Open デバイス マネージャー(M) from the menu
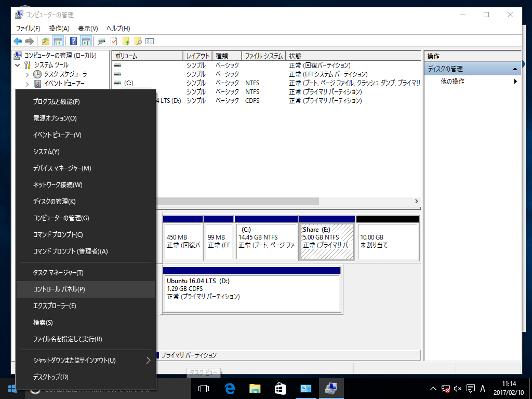The height and width of the screenshot is (399, 532). (86, 168)
